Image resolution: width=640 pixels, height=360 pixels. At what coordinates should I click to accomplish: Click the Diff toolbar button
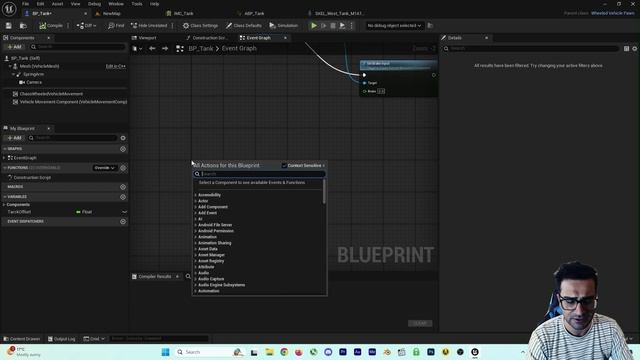(86, 26)
